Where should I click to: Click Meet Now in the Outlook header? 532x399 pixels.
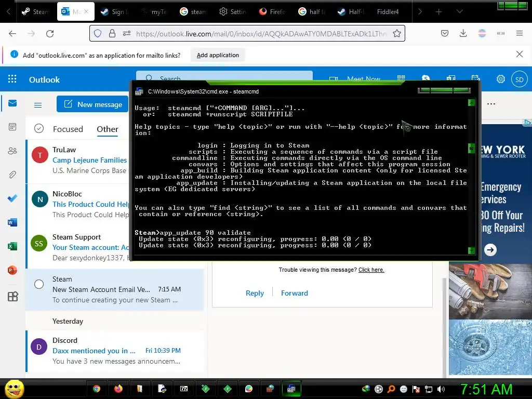coord(363,78)
